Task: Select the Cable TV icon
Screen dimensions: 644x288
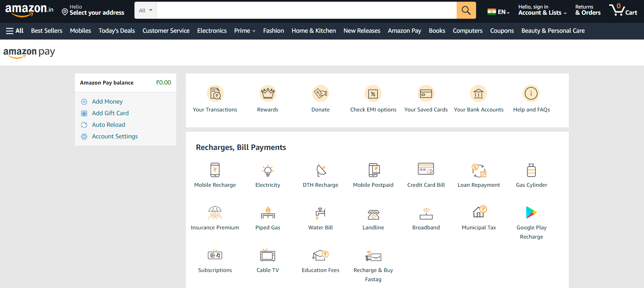Action: coord(268,255)
